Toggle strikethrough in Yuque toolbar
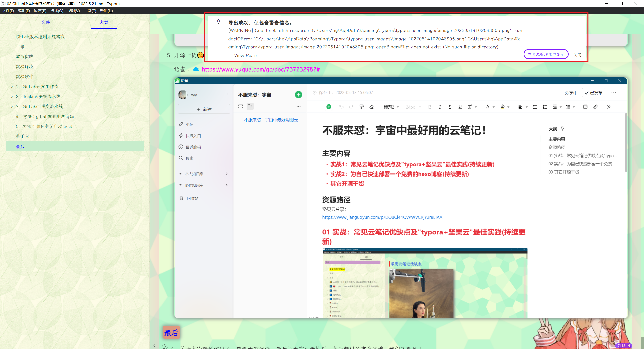 (450, 107)
